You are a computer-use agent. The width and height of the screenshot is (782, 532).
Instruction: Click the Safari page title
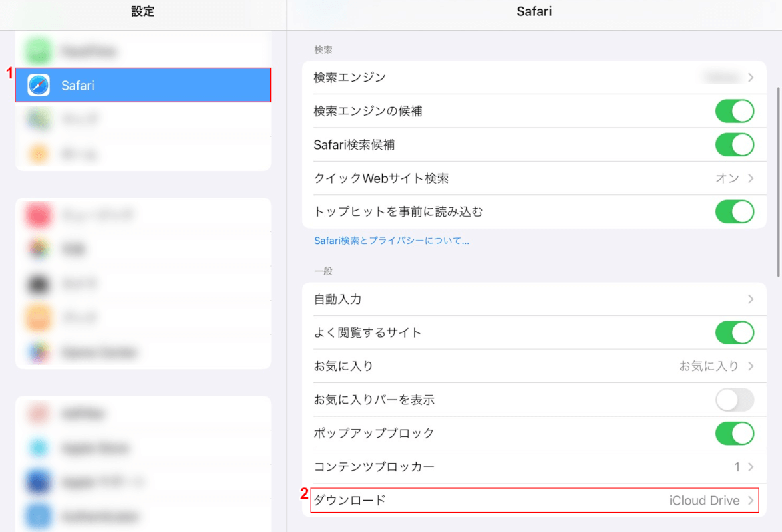tap(534, 11)
